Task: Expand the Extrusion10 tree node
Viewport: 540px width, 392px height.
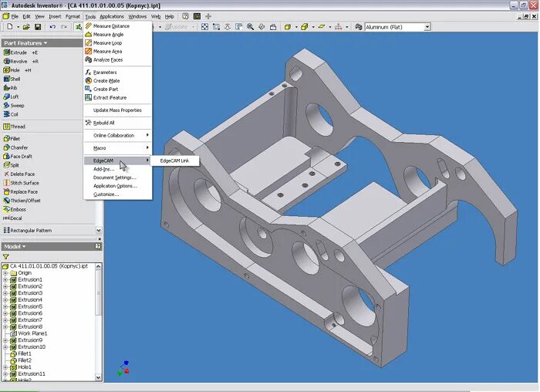Action: [x=5, y=347]
